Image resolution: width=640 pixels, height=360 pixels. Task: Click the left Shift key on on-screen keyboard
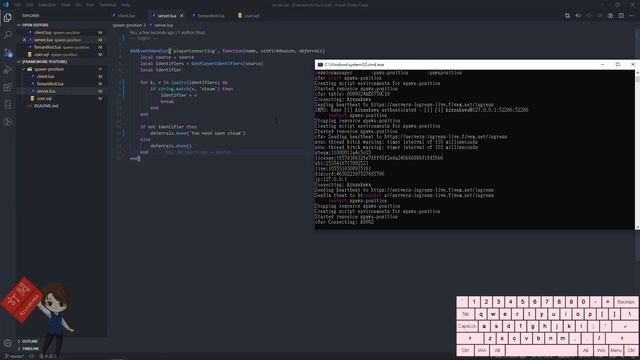(470, 338)
